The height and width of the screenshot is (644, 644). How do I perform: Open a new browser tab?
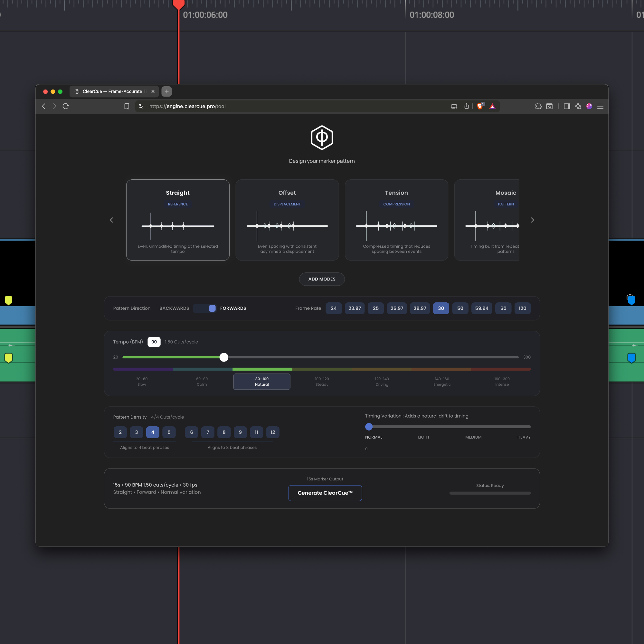tap(166, 91)
